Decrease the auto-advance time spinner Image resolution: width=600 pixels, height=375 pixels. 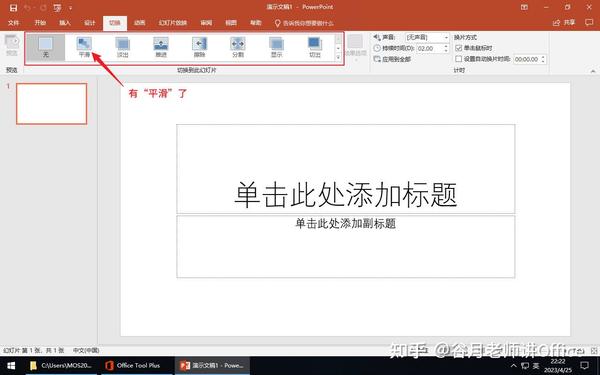pyautogui.click(x=543, y=62)
